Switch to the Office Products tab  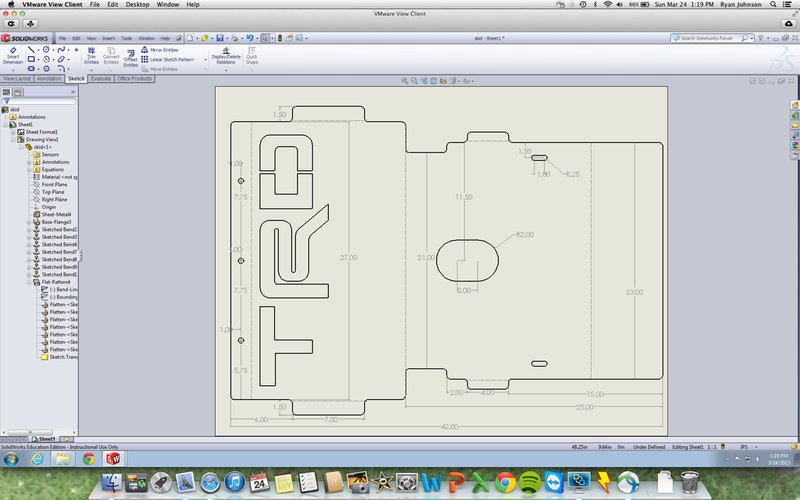[x=134, y=79]
